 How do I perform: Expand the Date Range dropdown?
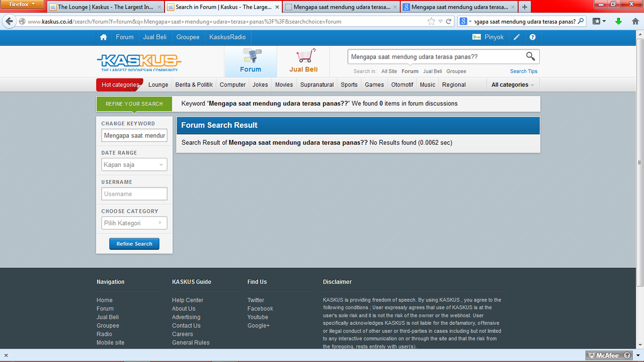(134, 165)
